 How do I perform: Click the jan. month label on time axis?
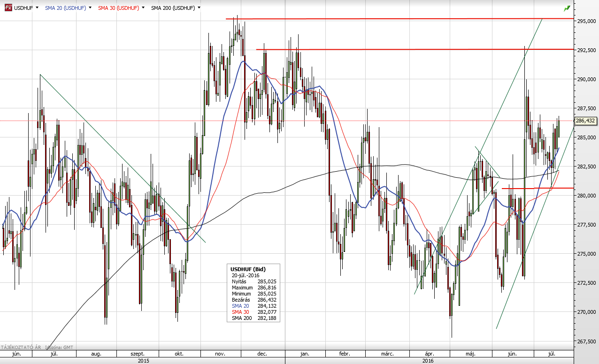[304, 354]
